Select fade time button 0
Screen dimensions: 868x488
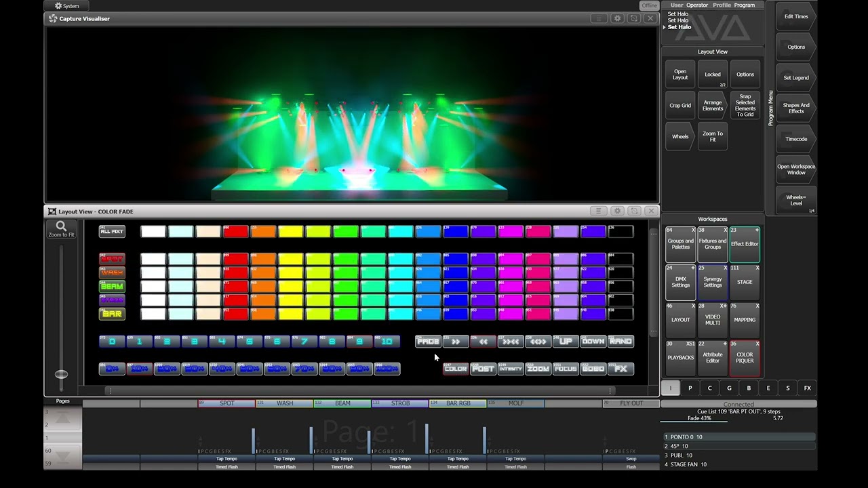(x=112, y=342)
